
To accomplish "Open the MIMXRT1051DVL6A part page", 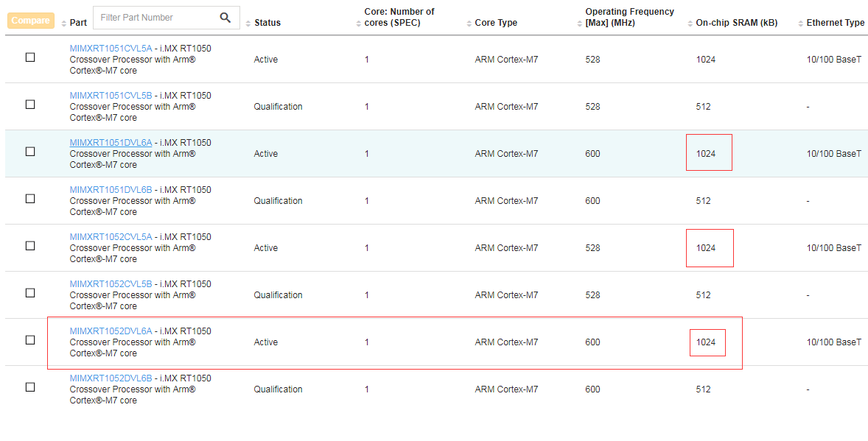I will (x=111, y=143).
